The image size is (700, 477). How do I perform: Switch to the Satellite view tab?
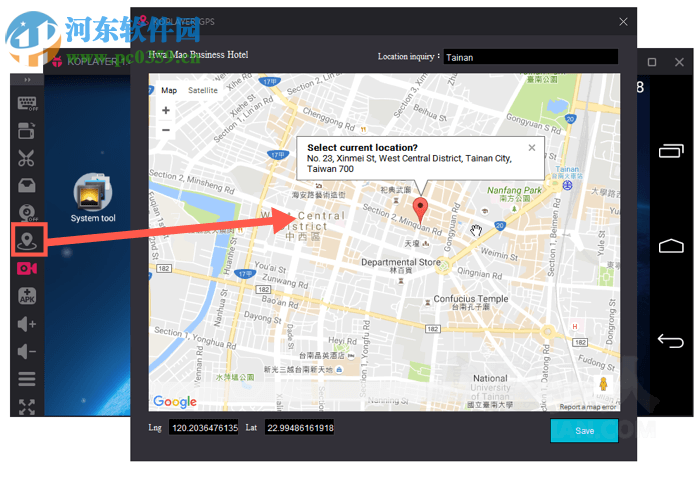click(203, 90)
